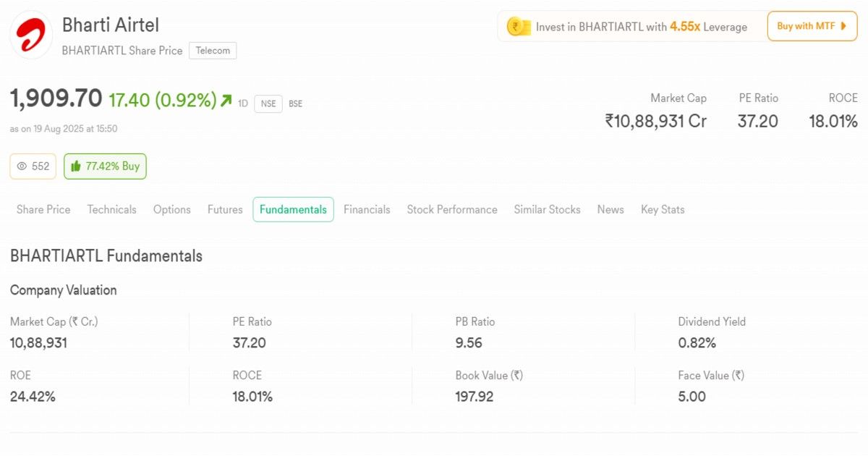Screen dimensions: 868x456
Task: Open the Similar Stocks tab
Action: pos(547,209)
